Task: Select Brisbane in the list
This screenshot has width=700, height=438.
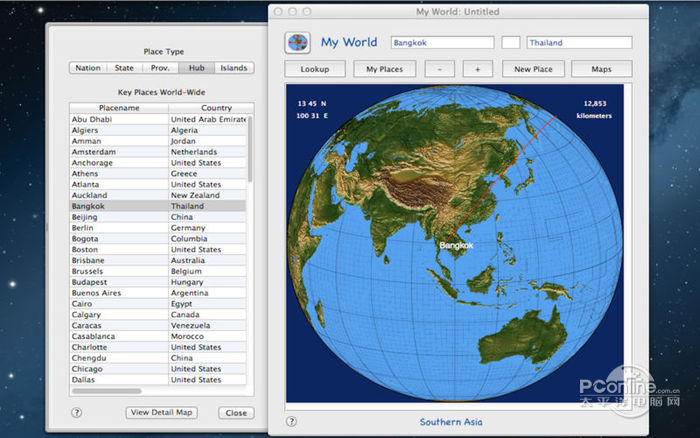Action: pyautogui.click(x=158, y=260)
